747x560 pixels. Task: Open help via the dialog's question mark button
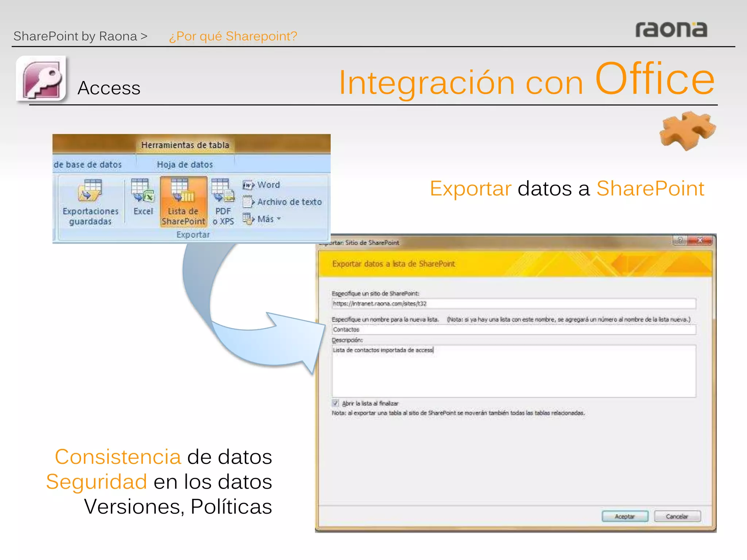coord(680,240)
